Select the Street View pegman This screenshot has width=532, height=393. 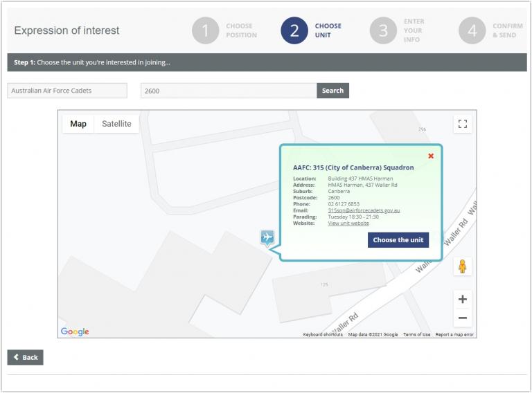click(463, 266)
